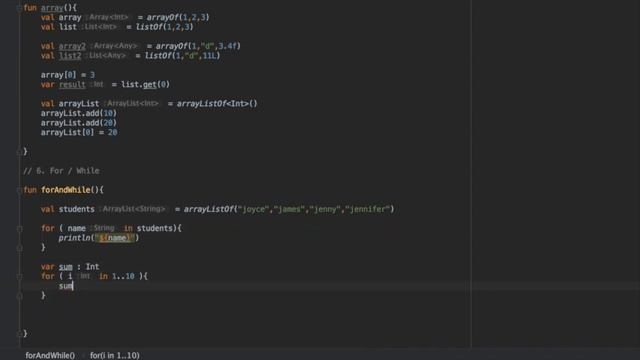Place cursor on arrayOf(1,2,3) call
This screenshot has width=640, height=360.
click(178, 18)
